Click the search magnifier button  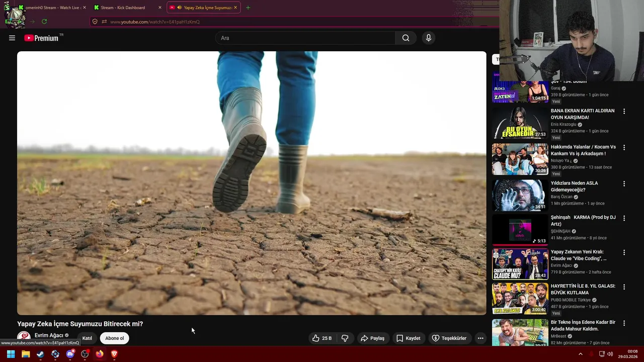coord(406,38)
